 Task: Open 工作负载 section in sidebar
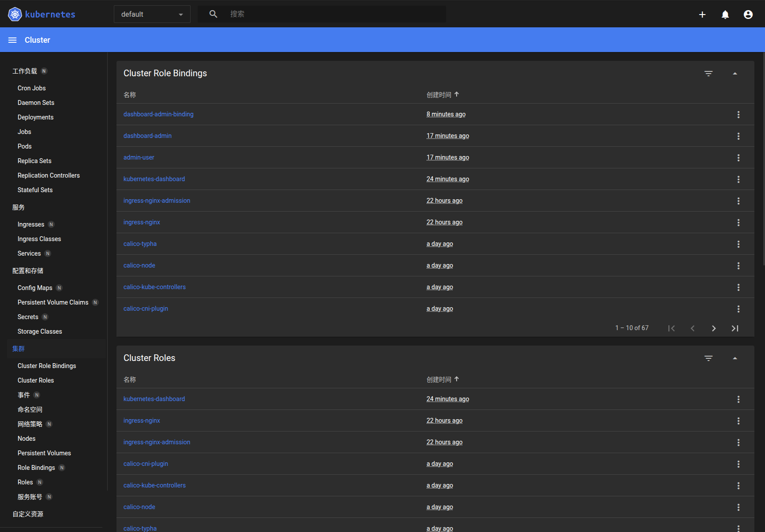(x=25, y=71)
